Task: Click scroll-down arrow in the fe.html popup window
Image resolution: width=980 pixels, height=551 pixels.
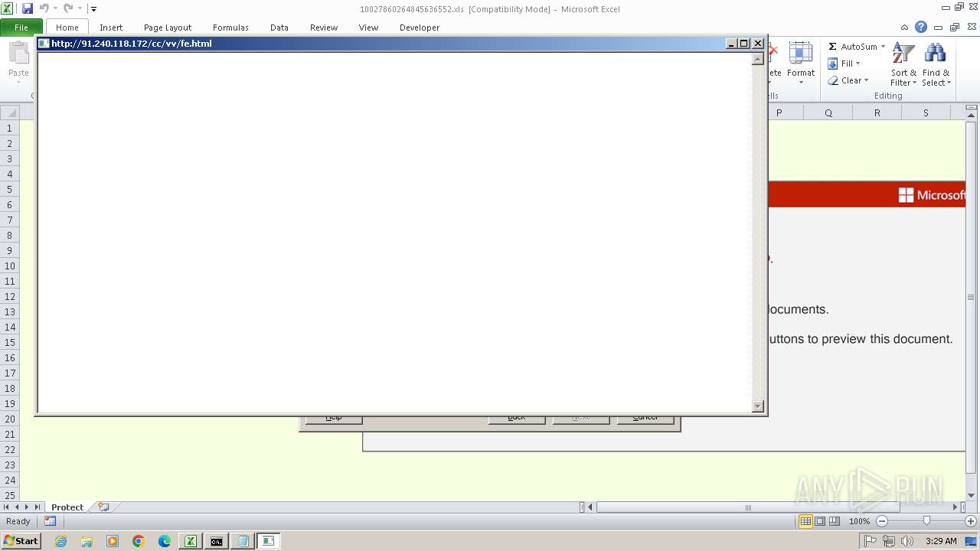Action: click(x=758, y=406)
